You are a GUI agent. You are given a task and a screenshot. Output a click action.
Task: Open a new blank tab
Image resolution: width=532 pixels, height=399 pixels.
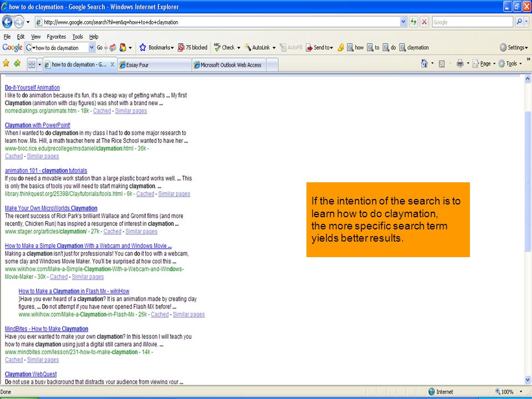272,65
